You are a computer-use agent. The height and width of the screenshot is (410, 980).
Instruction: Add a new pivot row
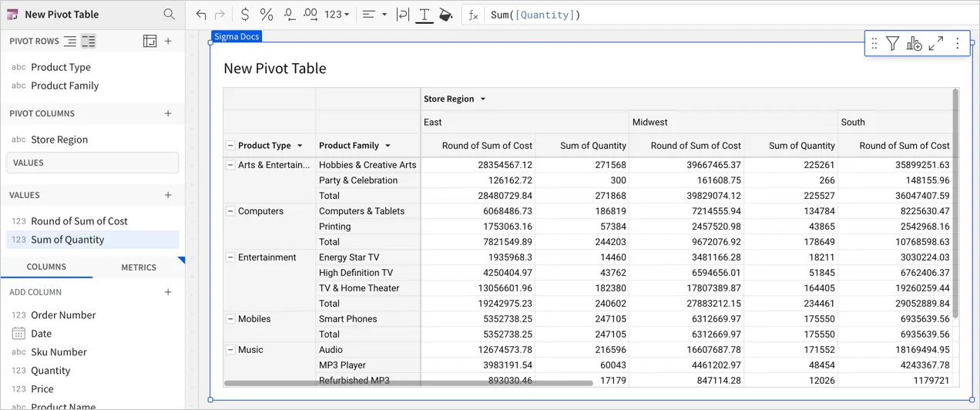(169, 41)
